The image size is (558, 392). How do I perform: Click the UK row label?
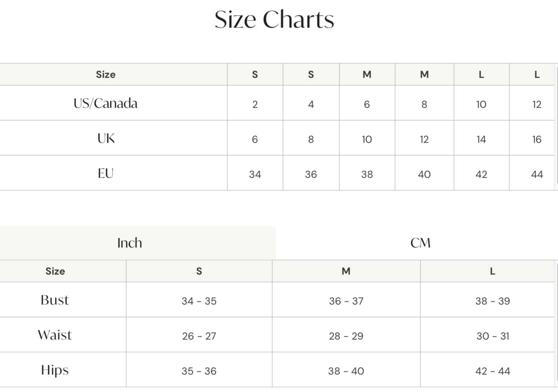pyautogui.click(x=106, y=139)
